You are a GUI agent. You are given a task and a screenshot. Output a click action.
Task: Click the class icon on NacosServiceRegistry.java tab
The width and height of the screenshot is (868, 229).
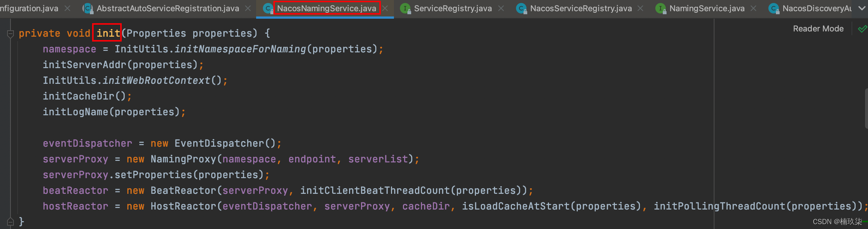pyautogui.click(x=521, y=8)
